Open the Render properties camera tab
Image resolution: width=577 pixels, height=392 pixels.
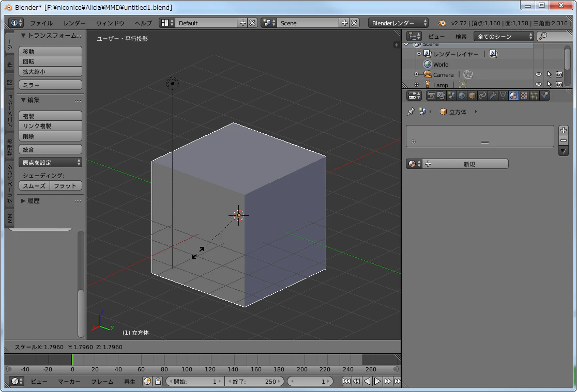pos(431,96)
